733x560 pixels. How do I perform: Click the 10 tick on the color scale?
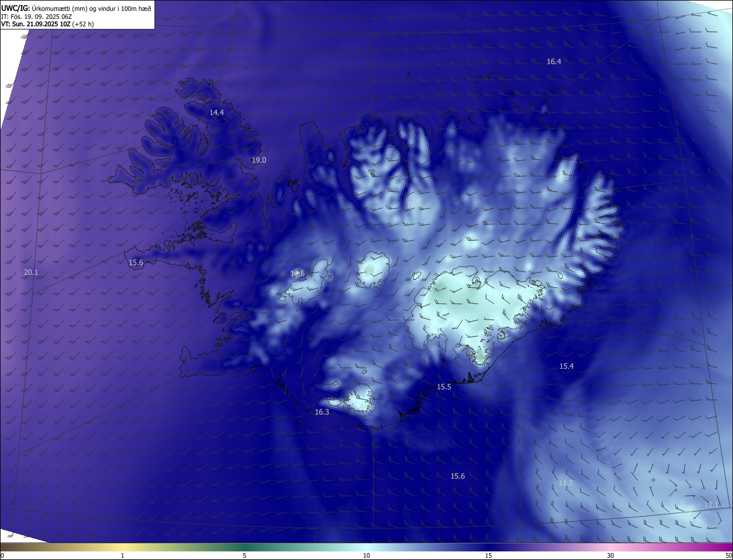(366, 555)
